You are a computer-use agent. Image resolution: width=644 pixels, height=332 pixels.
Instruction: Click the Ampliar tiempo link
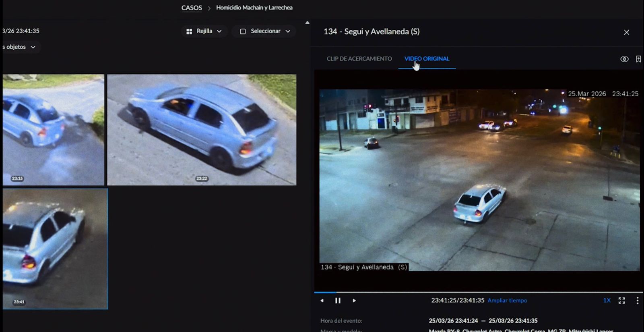pyautogui.click(x=507, y=301)
